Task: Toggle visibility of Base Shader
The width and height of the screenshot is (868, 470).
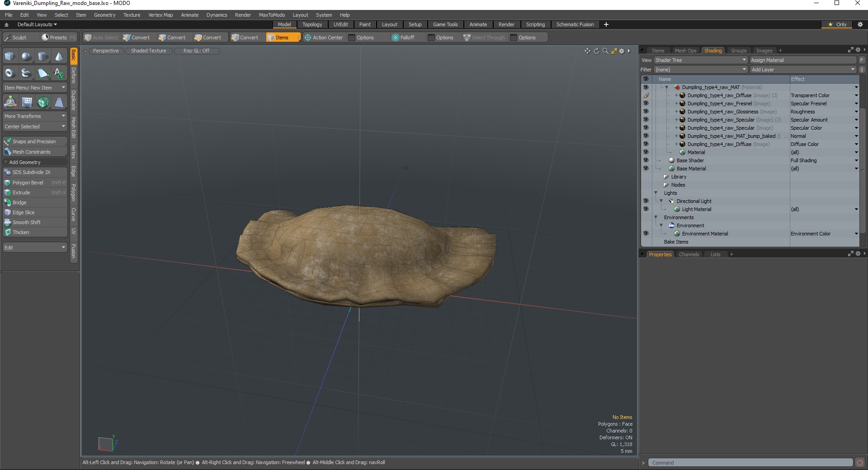Action: (646, 160)
